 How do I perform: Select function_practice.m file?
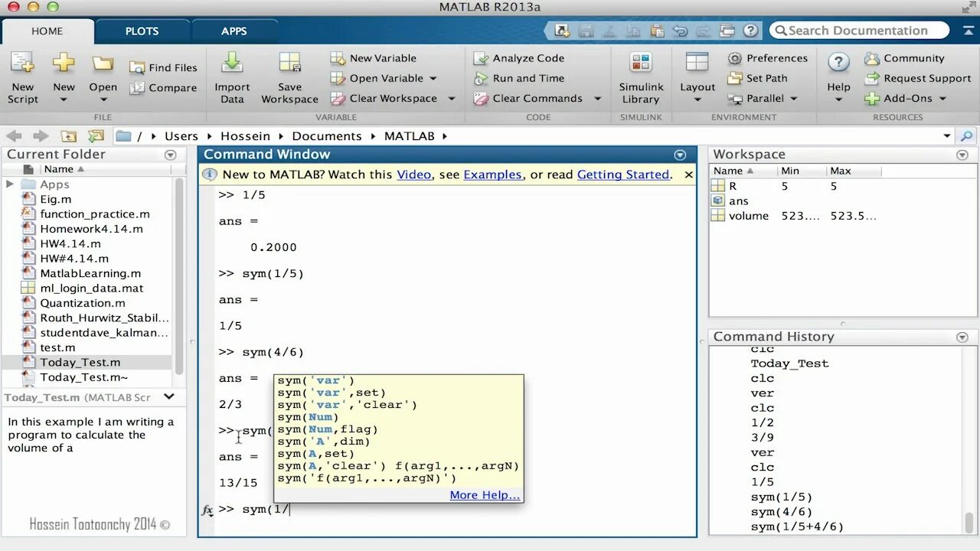pos(95,214)
